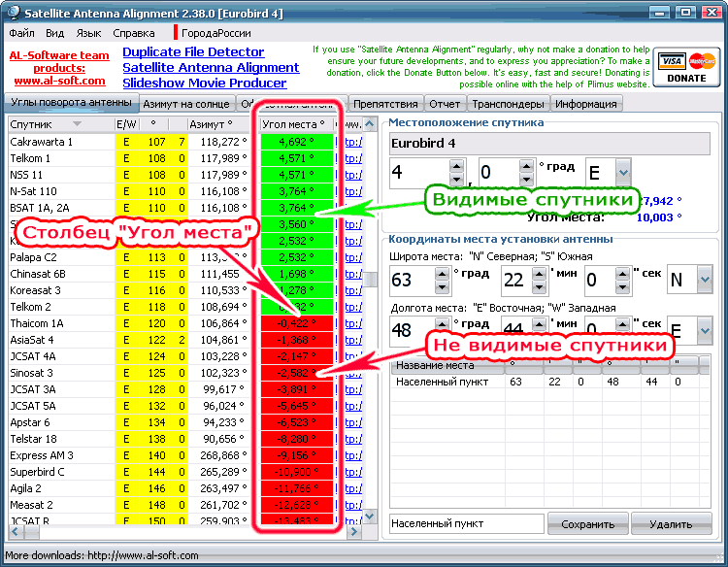The width and height of the screenshot is (728, 567).
Task: Increase satellite longitude degrees value 4
Action: pos(457,166)
